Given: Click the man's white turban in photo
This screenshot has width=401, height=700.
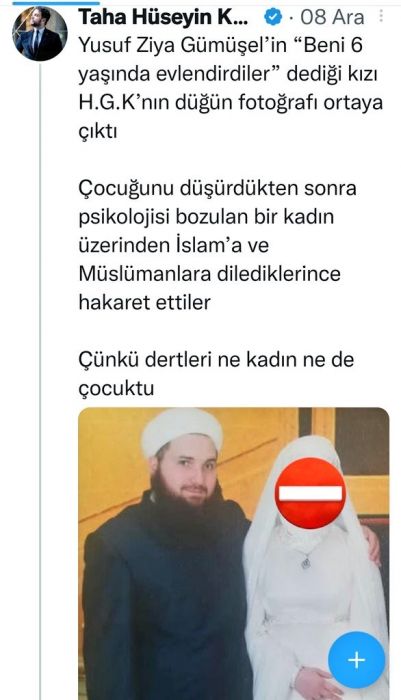Looking at the screenshot, I should point(182,431).
